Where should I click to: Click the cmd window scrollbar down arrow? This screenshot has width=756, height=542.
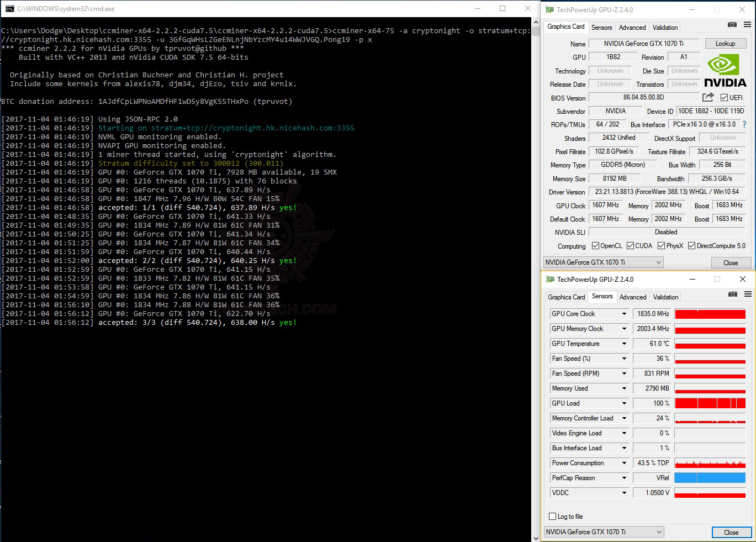536,538
